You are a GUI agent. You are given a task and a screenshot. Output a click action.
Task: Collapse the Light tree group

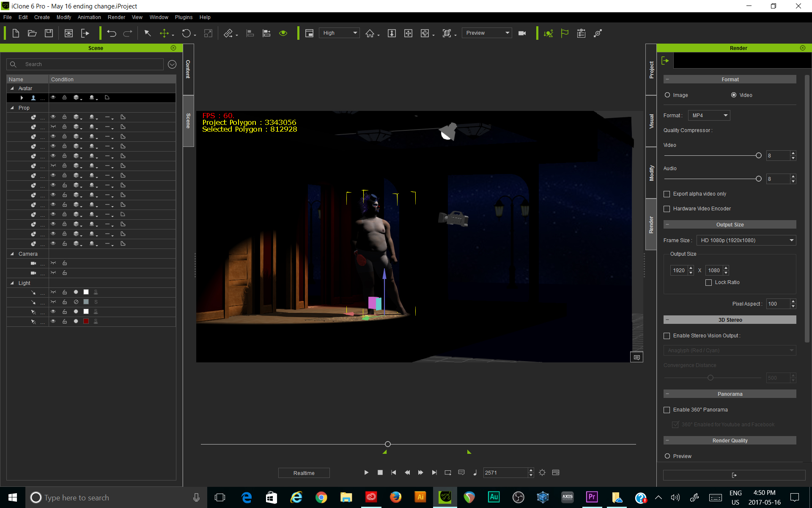pos(12,283)
